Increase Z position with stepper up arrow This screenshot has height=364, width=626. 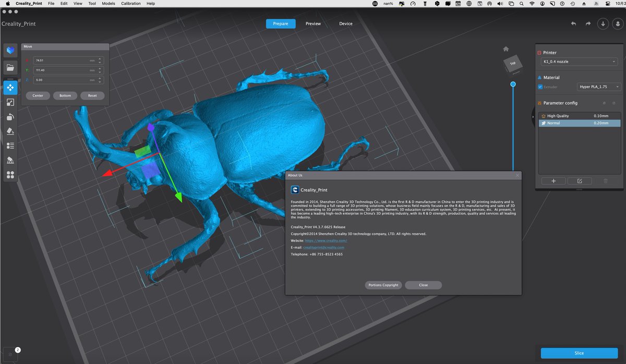tap(100, 78)
